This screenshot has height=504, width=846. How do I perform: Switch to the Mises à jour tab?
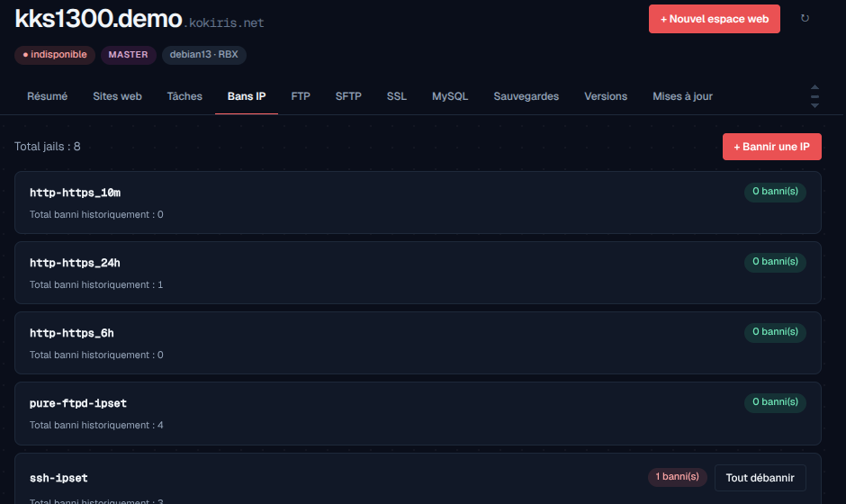(x=682, y=96)
